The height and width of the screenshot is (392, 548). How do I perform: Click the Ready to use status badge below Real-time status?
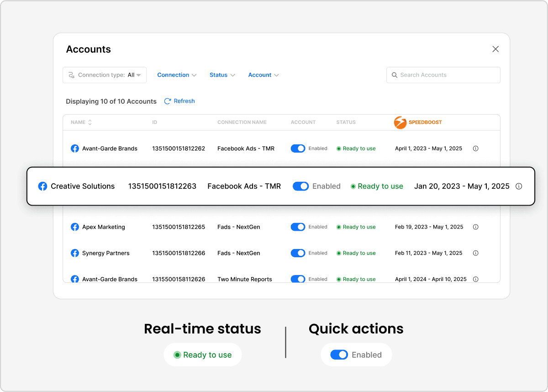point(202,355)
